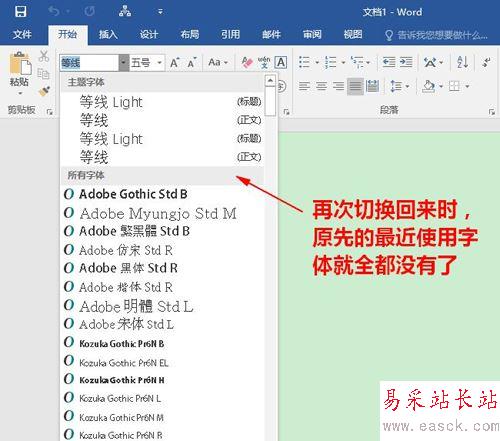Select first 等线 body font
500x441 pixels.
pyautogui.click(x=162, y=120)
